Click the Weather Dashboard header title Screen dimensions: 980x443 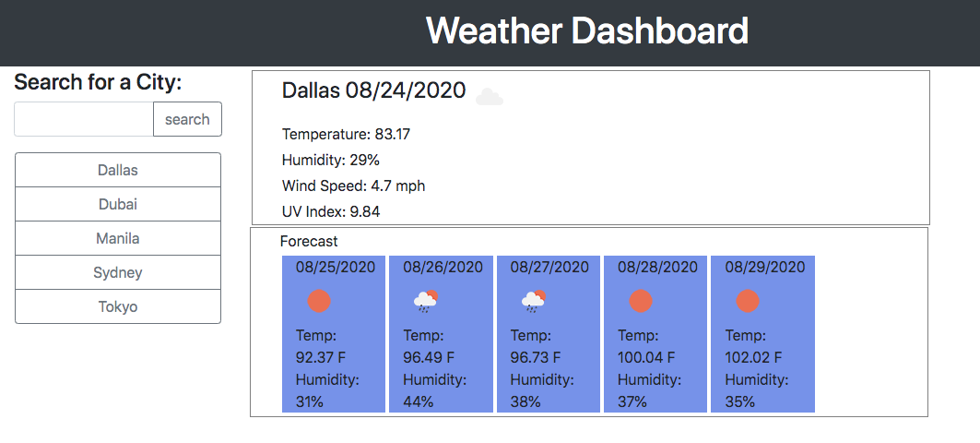(x=587, y=31)
